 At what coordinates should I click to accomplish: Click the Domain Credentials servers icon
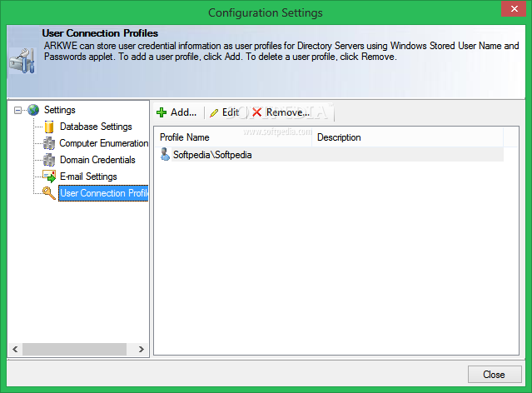(49, 160)
